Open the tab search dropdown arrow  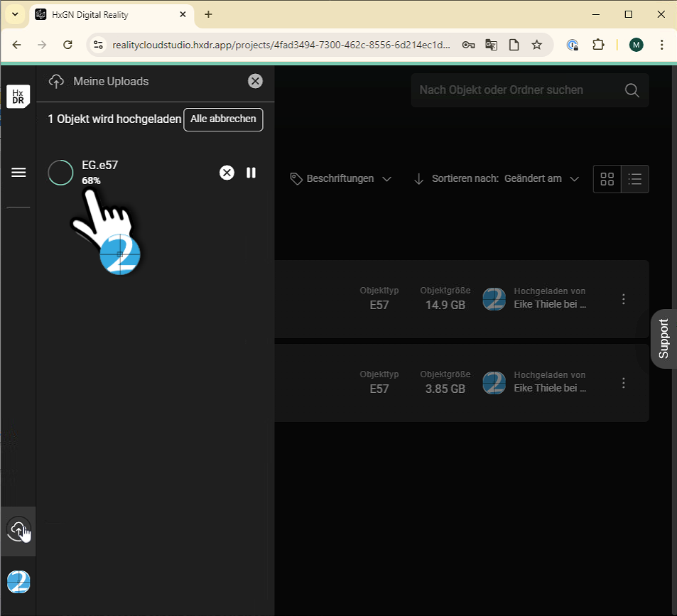[x=15, y=15]
